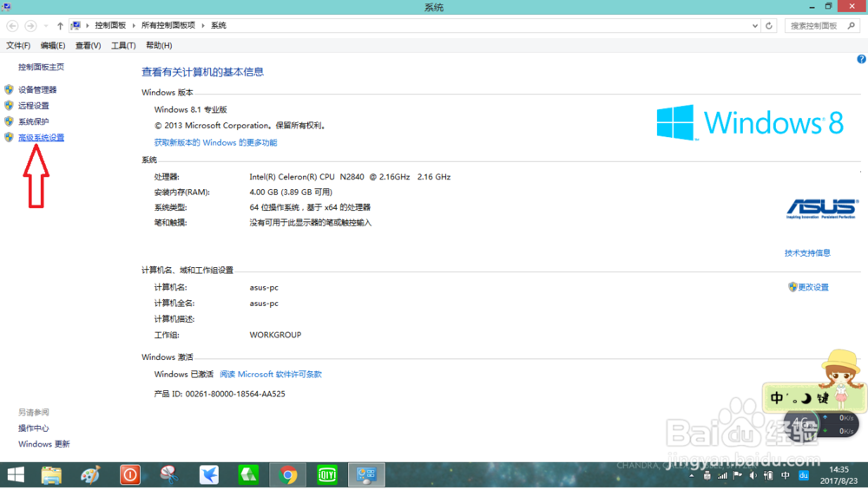Click shield icon beside 远程设置

(x=9, y=106)
